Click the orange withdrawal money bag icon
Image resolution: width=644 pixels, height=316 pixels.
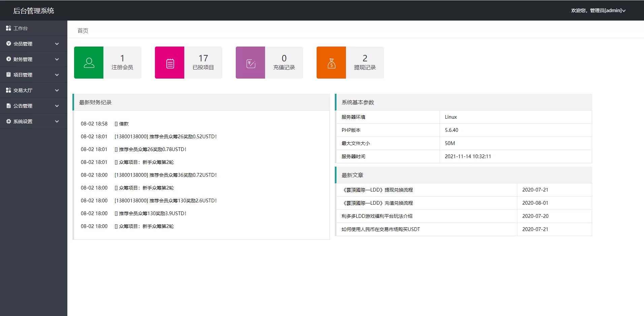coord(331,62)
